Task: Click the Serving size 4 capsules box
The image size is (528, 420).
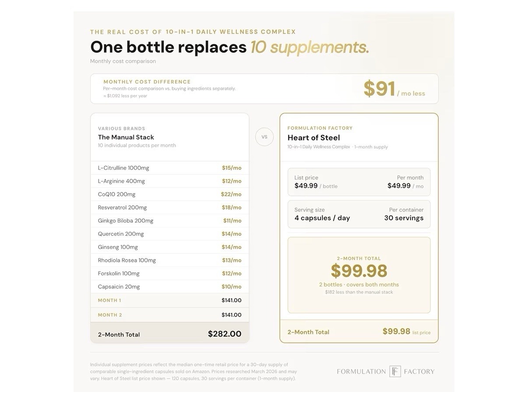Action: click(359, 214)
